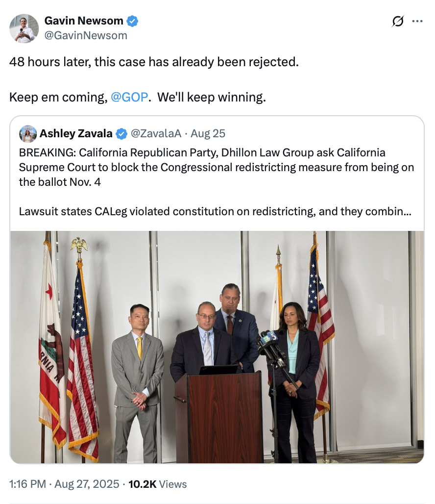The height and width of the screenshot is (504, 435).
Task: Click the Grok icon beside the options menu
Action: [x=398, y=22]
